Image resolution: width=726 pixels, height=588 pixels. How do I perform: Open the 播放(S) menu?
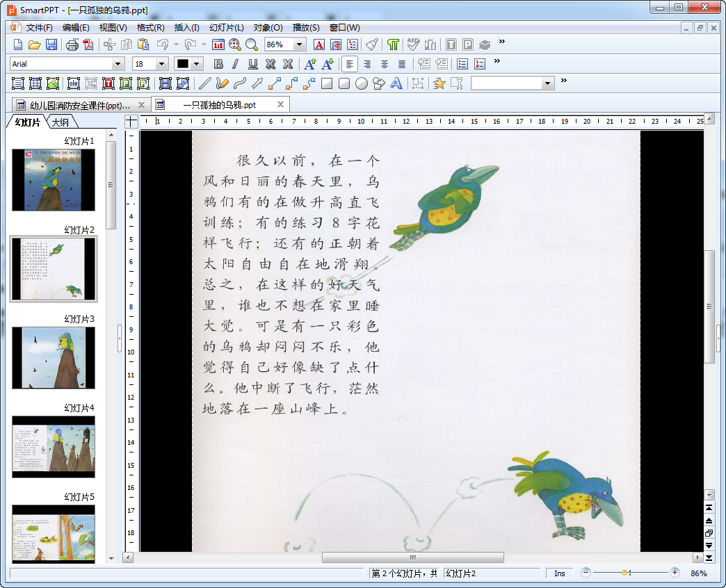[x=305, y=28]
